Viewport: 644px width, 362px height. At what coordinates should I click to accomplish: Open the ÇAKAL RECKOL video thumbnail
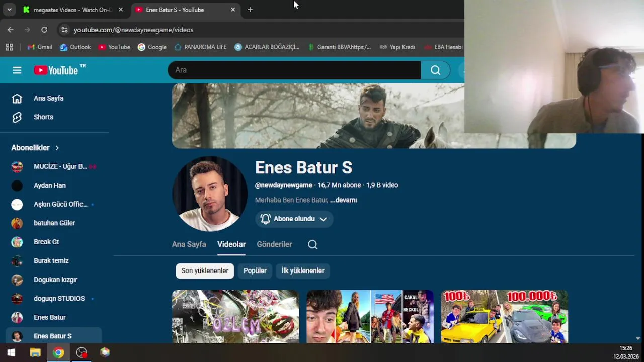[x=370, y=317]
